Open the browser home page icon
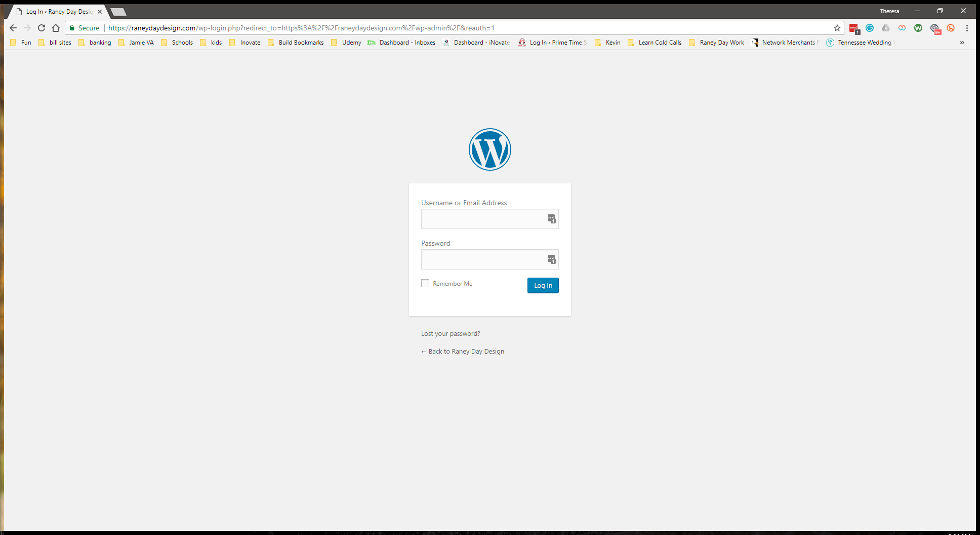The image size is (980, 535). click(56, 28)
